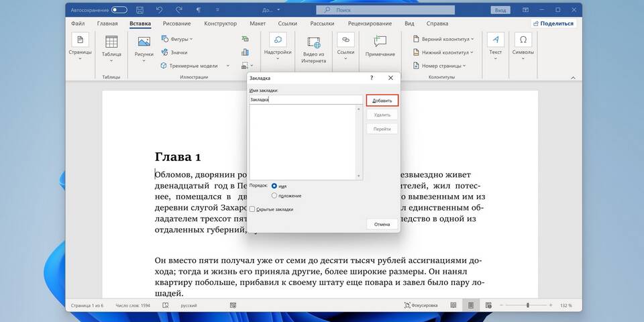Open the Символы omega icon
This screenshot has width=644, height=322.
click(523, 40)
